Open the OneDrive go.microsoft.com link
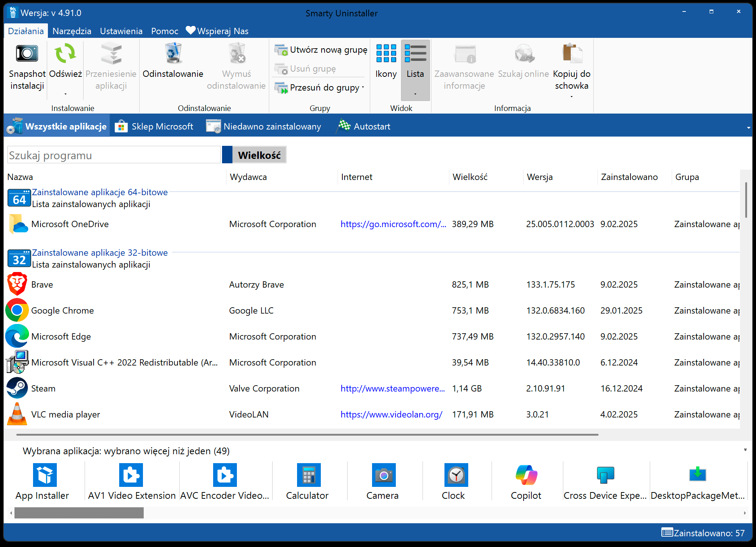This screenshot has height=547, width=756. pyautogui.click(x=393, y=224)
